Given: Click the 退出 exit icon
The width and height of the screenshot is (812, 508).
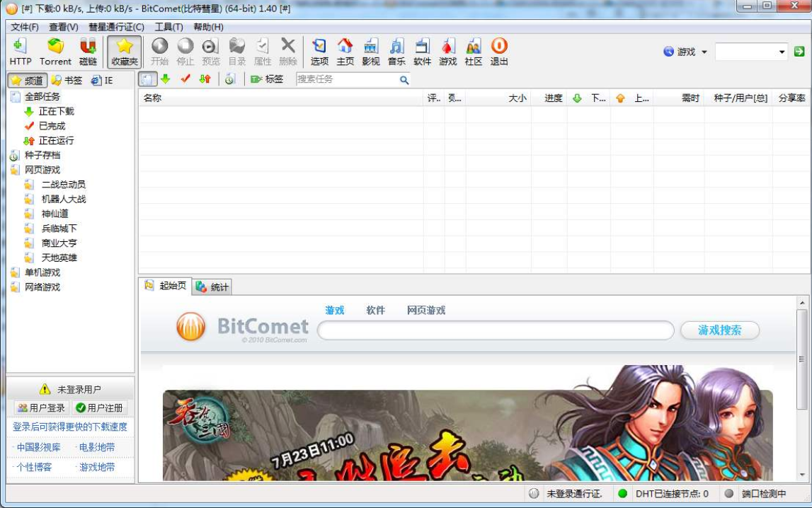Looking at the screenshot, I should tap(499, 52).
